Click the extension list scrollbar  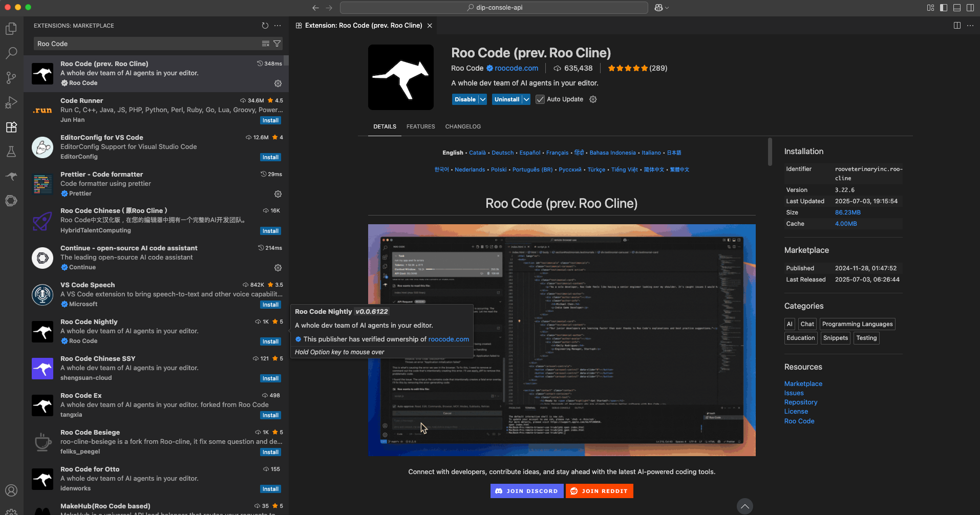pyautogui.click(x=286, y=60)
